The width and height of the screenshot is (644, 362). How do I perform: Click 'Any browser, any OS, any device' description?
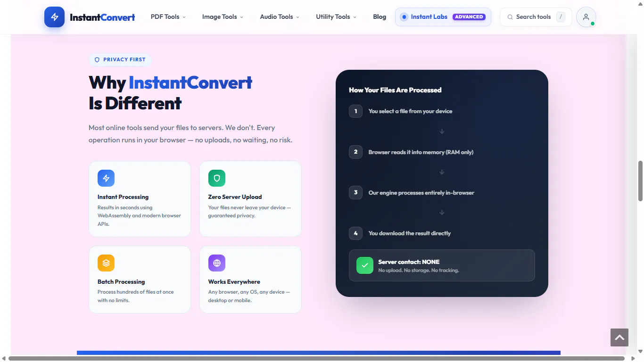(249, 296)
